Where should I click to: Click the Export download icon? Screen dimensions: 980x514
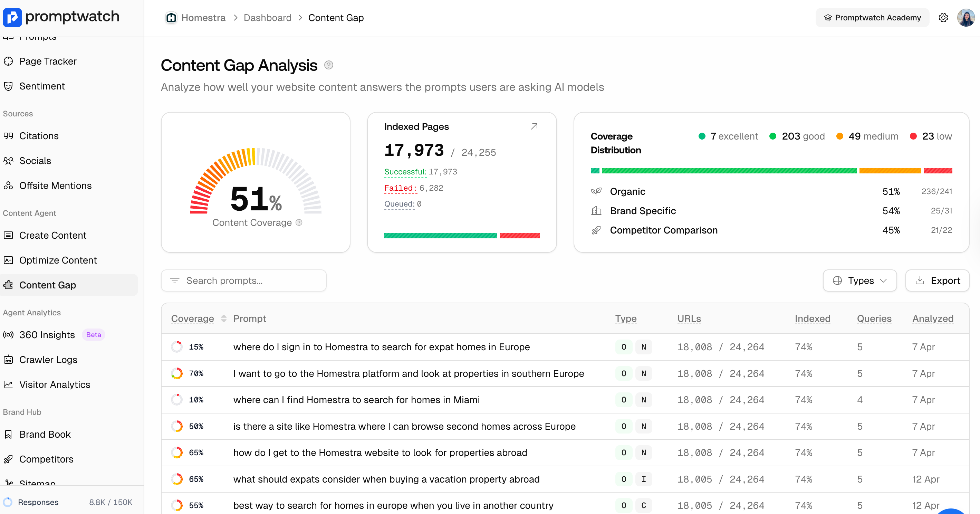point(920,281)
